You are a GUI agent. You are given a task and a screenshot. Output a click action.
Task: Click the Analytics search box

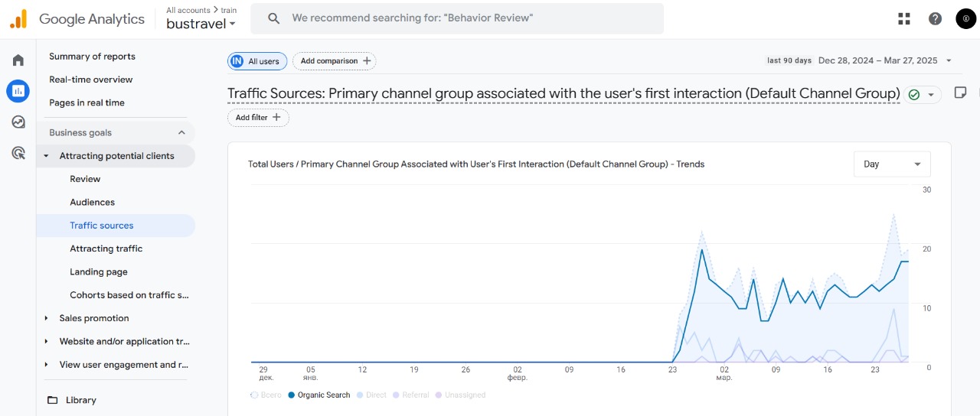[457, 18]
